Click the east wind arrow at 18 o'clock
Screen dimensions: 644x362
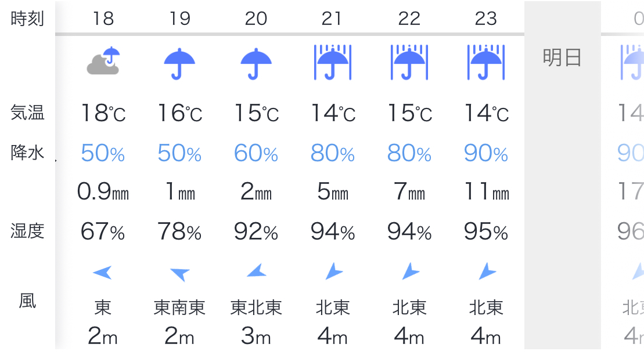(x=103, y=271)
